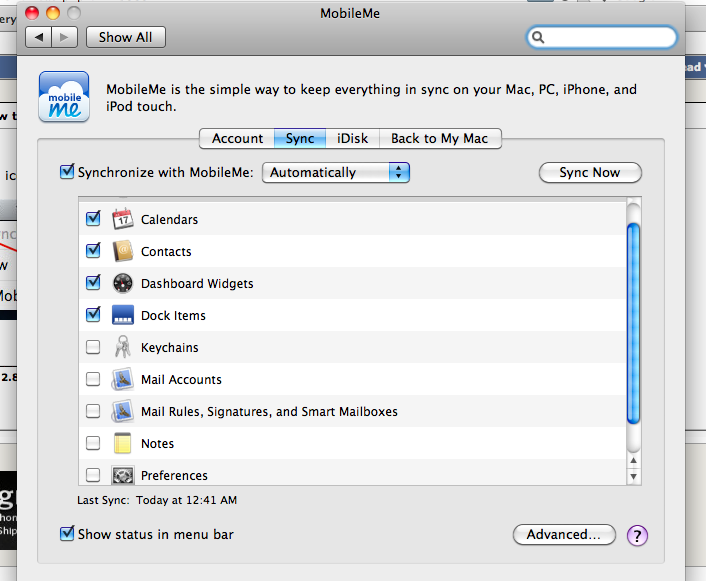The width and height of the screenshot is (706, 581).
Task: Uncheck the Contacts sync checkbox
Action: [93, 250]
